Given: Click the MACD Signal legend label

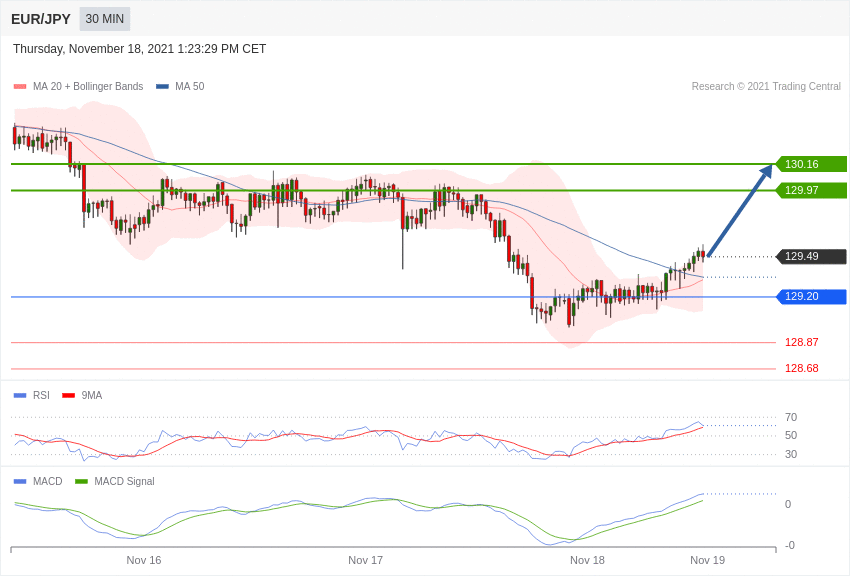Looking at the screenshot, I should tap(124, 481).
